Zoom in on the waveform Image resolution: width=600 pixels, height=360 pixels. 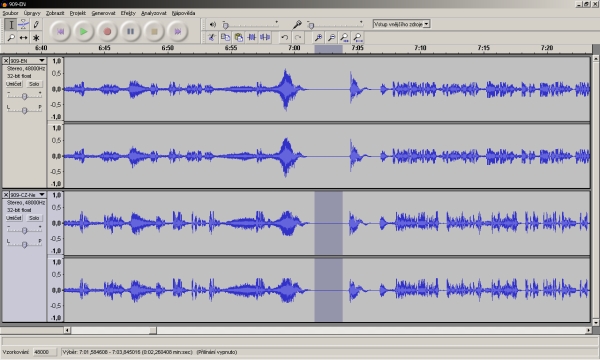tap(318, 37)
